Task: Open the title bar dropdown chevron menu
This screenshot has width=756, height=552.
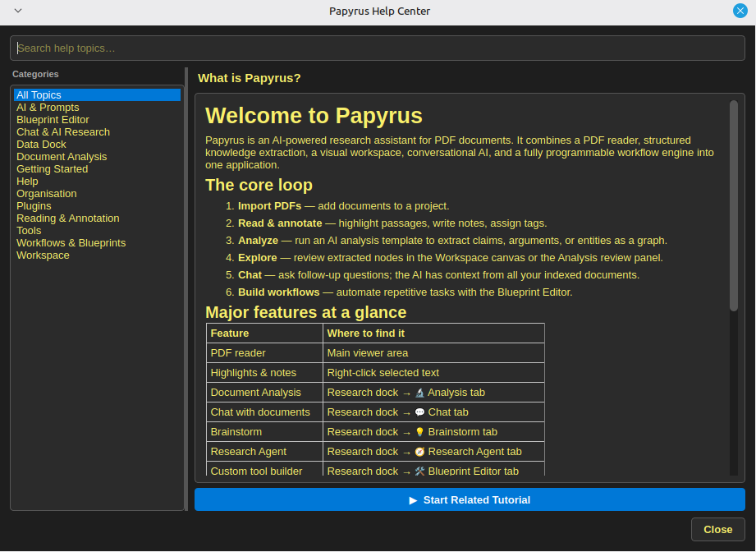Action: [x=18, y=11]
